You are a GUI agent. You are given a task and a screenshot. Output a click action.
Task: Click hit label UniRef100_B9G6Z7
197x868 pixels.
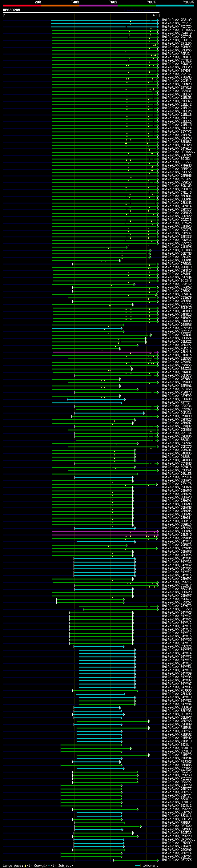177,599
